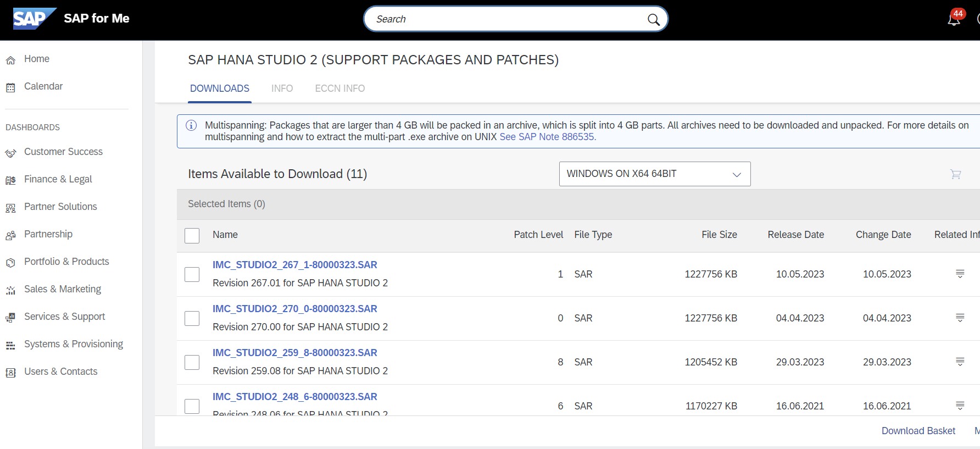Open the Download Basket link
The image size is (980, 449).
(x=918, y=431)
